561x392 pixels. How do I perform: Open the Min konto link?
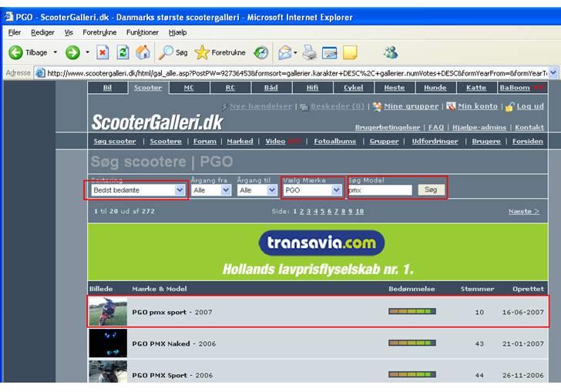[478, 106]
